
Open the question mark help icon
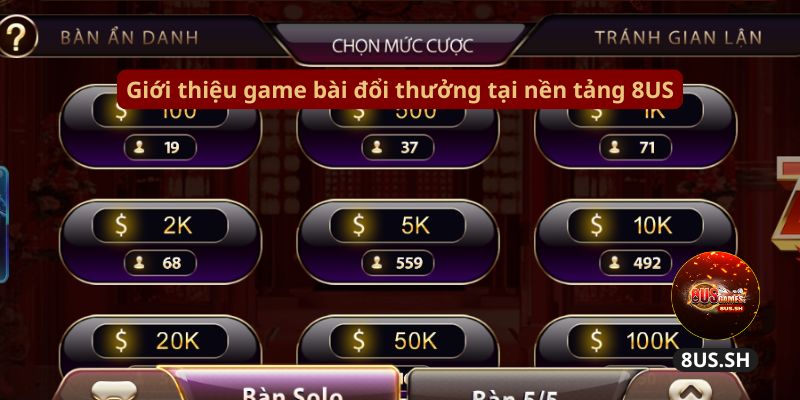17,36
